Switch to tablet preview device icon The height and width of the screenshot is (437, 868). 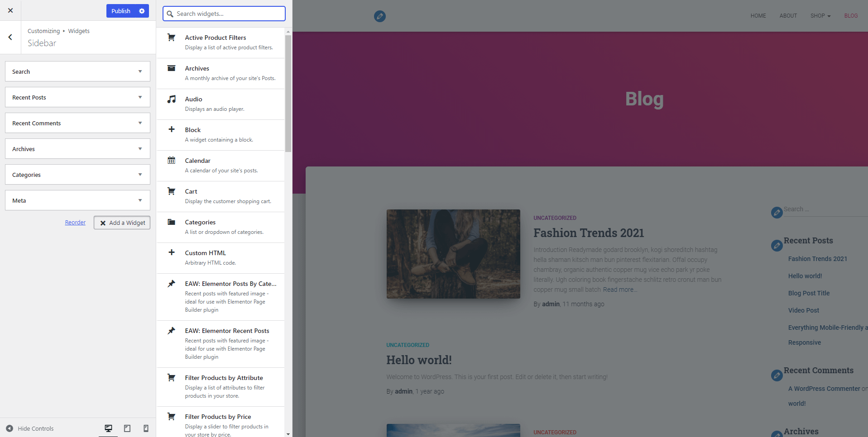click(127, 428)
